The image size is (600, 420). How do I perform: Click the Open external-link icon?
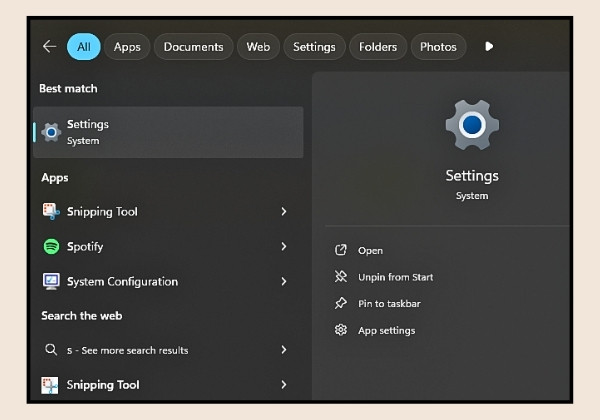[341, 250]
